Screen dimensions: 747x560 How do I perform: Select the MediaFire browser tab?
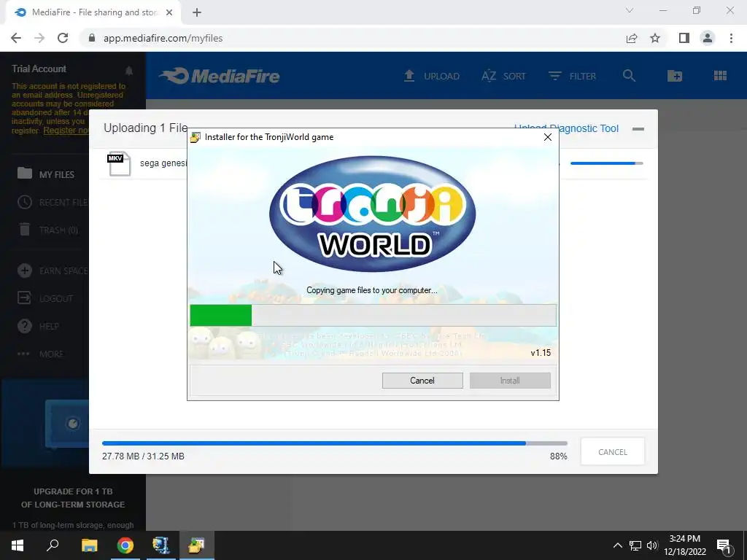[x=93, y=12]
